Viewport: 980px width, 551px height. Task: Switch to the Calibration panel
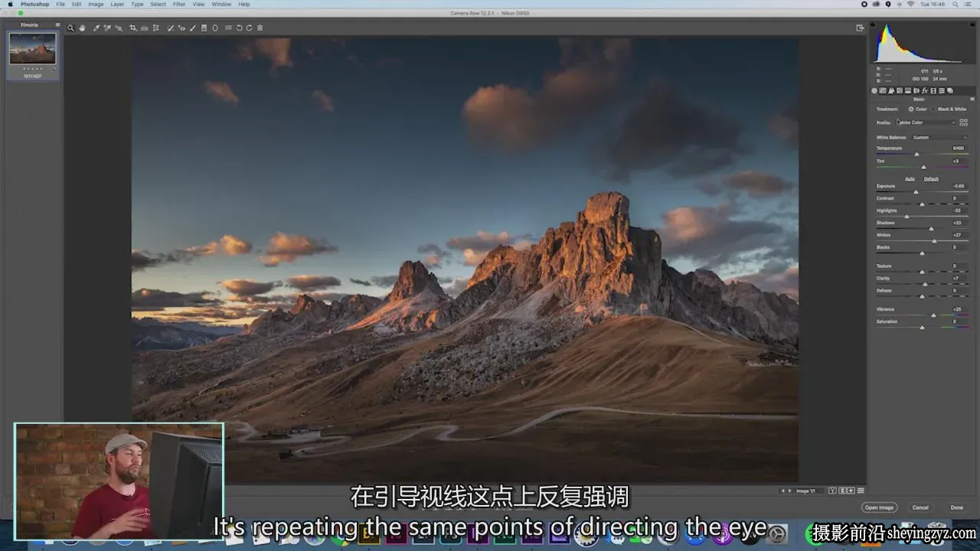point(933,90)
